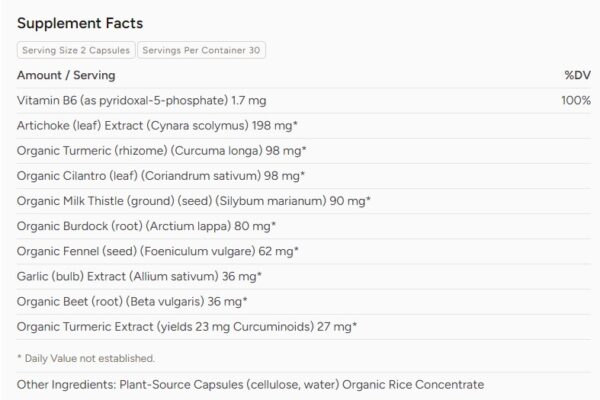The height and width of the screenshot is (400, 600).
Task: Select the Organic Turmeric Extract 27 mg row
Action: pos(304,327)
